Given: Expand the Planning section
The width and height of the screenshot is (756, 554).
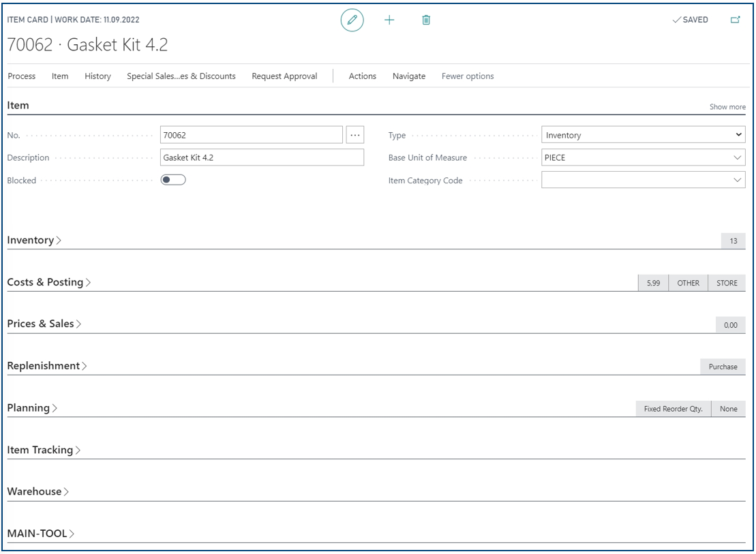Looking at the screenshot, I should coord(32,408).
